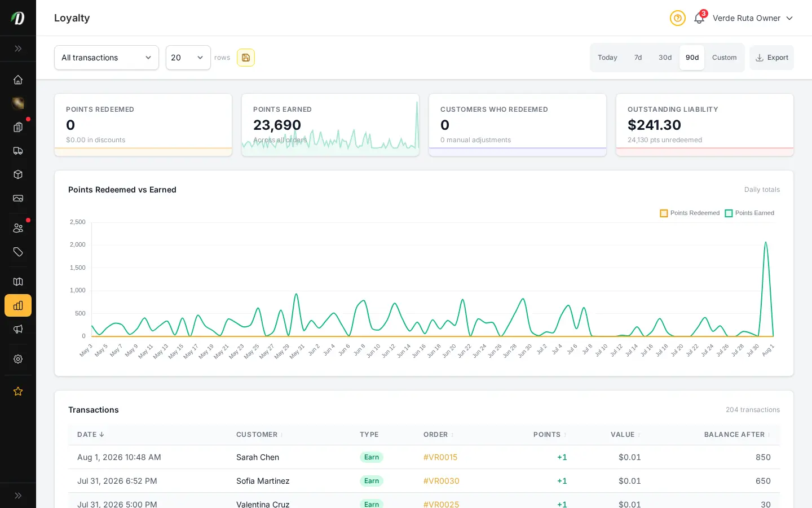812x508 pixels.
Task: Open the notifications bell
Action: click(x=699, y=18)
